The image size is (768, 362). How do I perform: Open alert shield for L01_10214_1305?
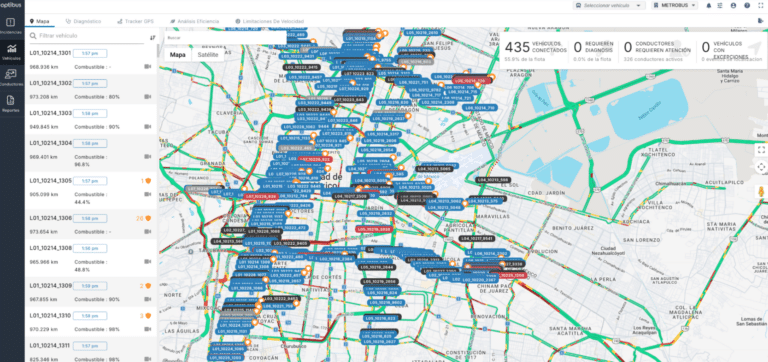tap(148, 181)
